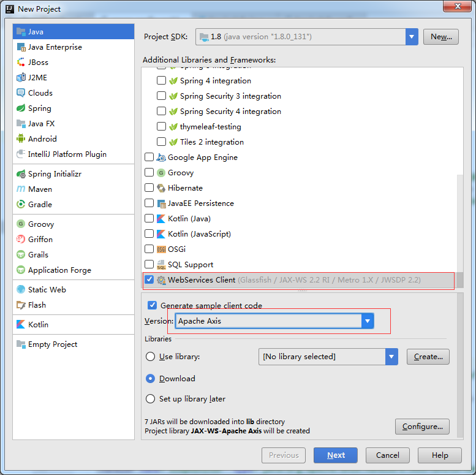Tick Spring Security 4 integration checkbox

[x=161, y=111]
